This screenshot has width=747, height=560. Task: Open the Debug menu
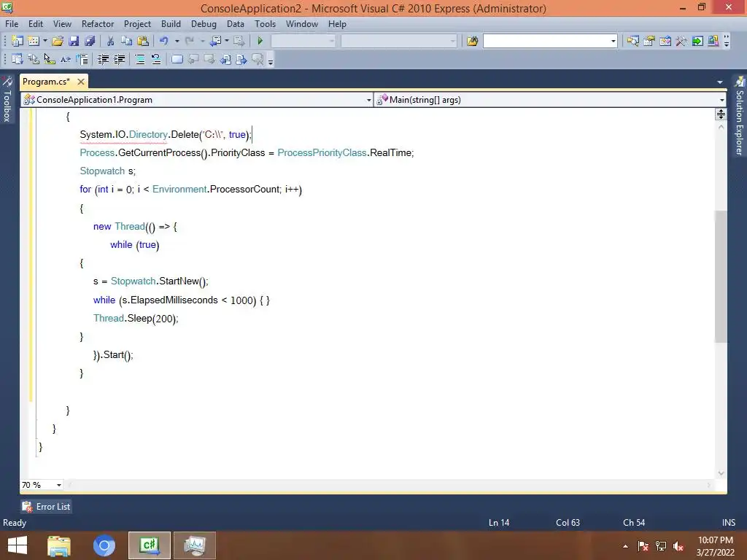[x=204, y=24]
